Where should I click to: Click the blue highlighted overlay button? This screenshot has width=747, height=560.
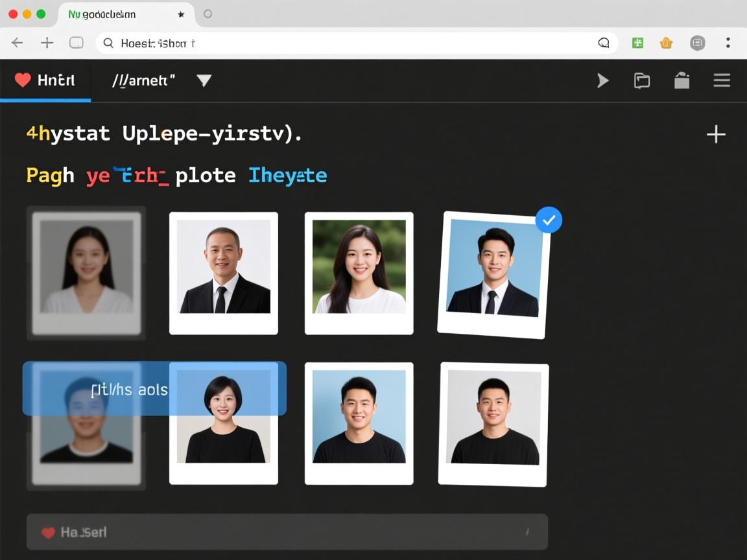(x=154, y=389)
